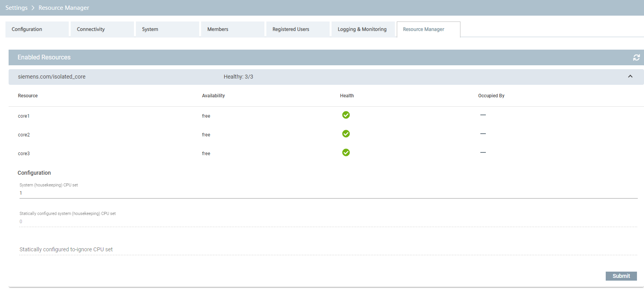
Task: Open the System tab
Action: pyautogui.click(x=167, y=29)
